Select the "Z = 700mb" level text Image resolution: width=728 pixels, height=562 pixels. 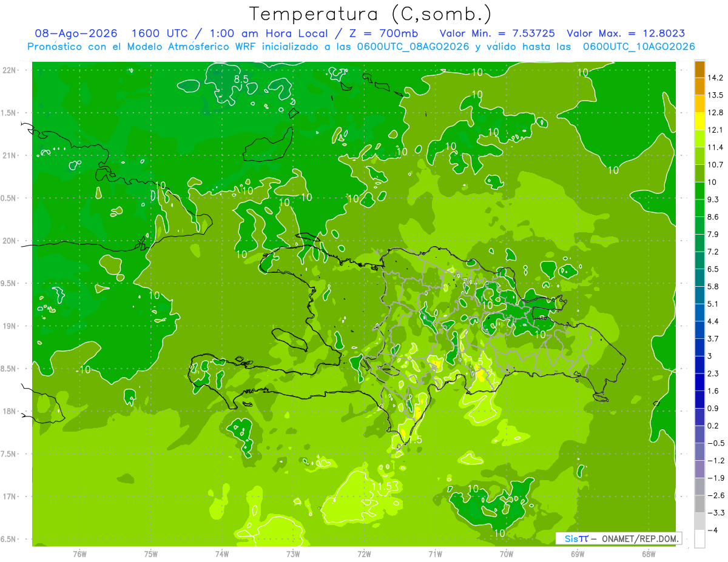384,33
